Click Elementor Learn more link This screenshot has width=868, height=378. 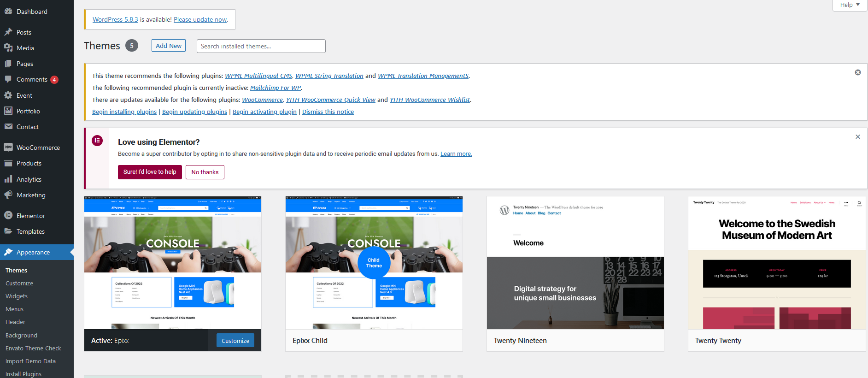tap(456, 154)
